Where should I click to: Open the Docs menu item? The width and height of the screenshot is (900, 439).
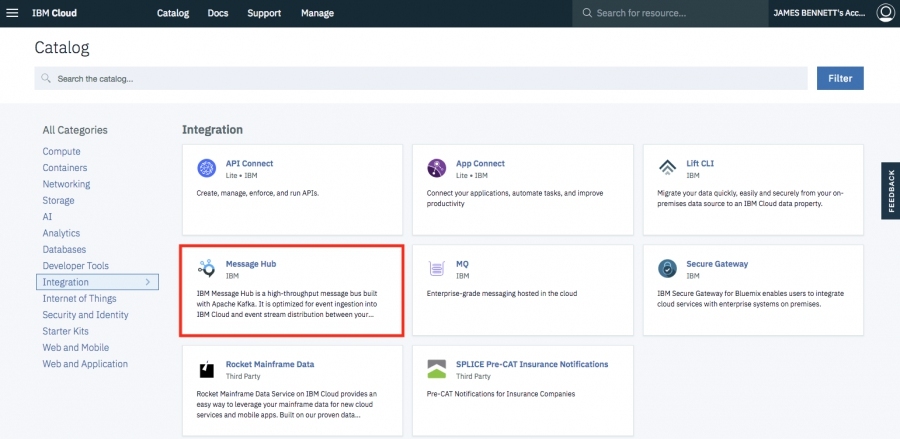pyautogui.click(x=218, y=13)
